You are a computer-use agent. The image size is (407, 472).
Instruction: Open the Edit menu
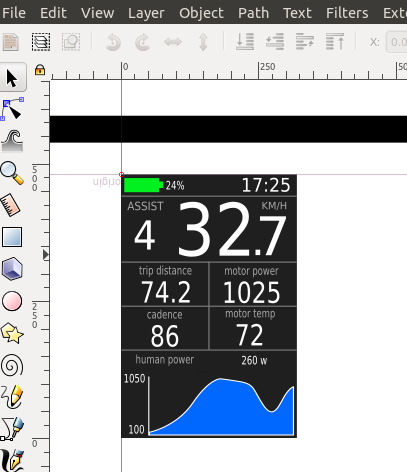tap(53, 13)
